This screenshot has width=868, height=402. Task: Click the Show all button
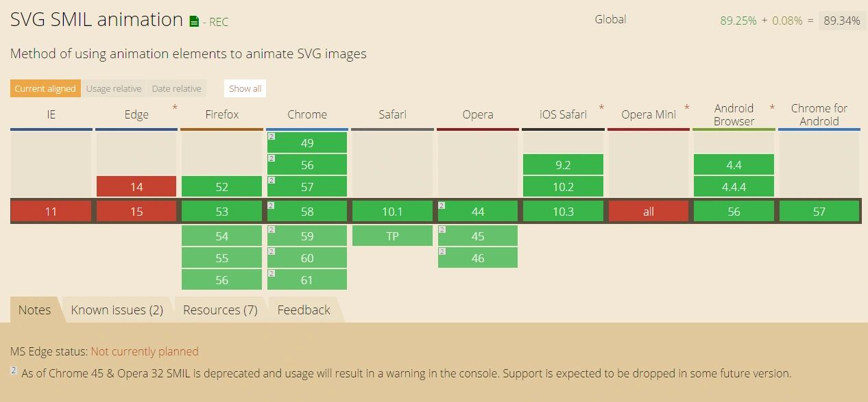(245, 88)
